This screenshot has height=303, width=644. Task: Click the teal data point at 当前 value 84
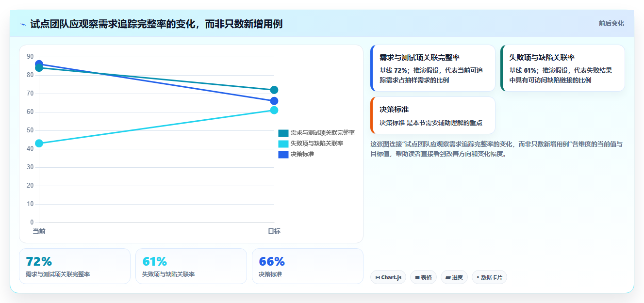tap(39, 68)
